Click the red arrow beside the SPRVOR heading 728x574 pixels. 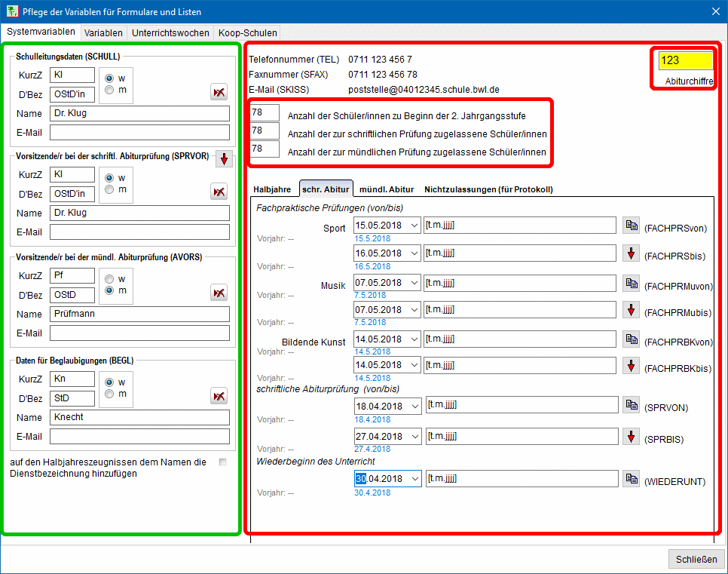tap(224, 158)
